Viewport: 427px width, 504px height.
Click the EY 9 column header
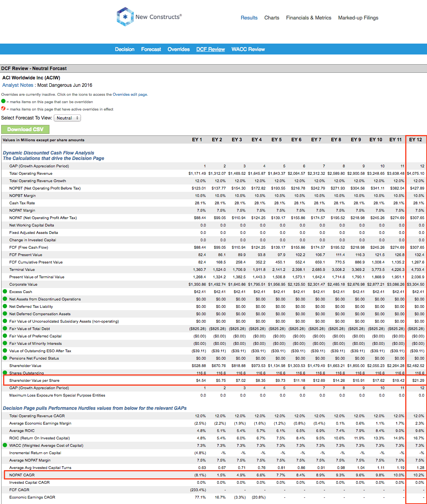click(x=356, y=140)
